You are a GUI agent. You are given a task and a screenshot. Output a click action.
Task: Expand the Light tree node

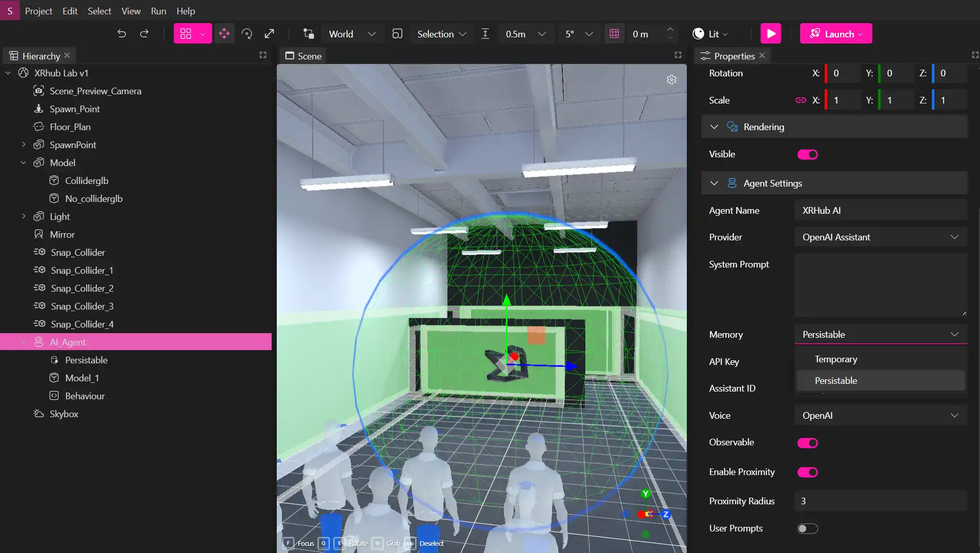point(24,216)
